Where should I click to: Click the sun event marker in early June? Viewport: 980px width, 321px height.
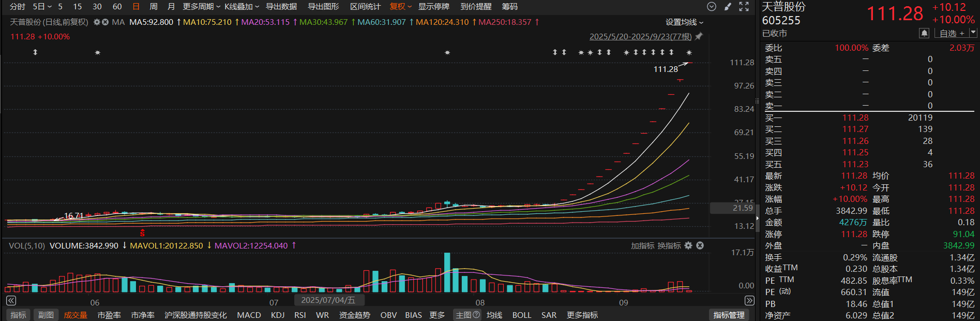97,52
